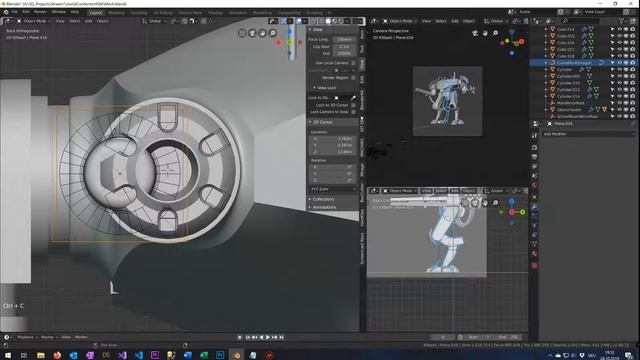640x360 pixels.
Task: Open the File menu
Action: pos(15,12)
